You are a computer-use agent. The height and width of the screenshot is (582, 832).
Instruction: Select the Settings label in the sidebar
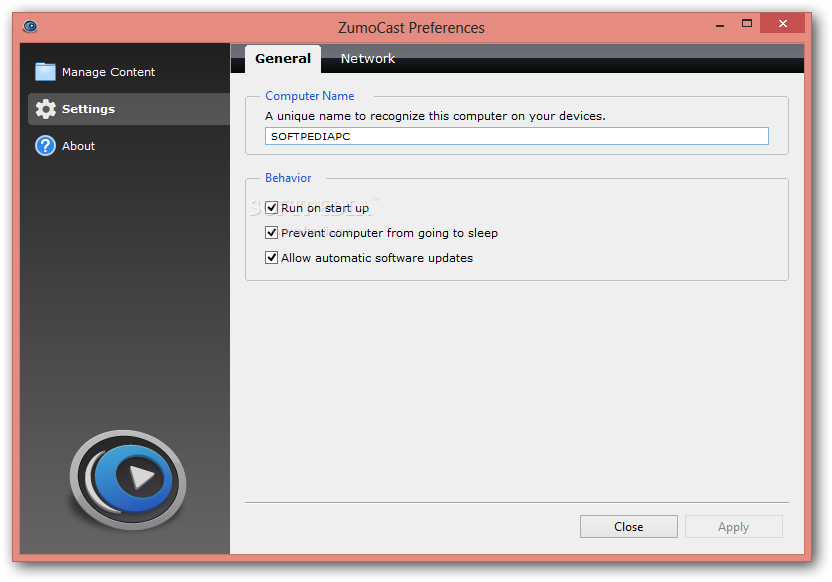tap(88, 109)
